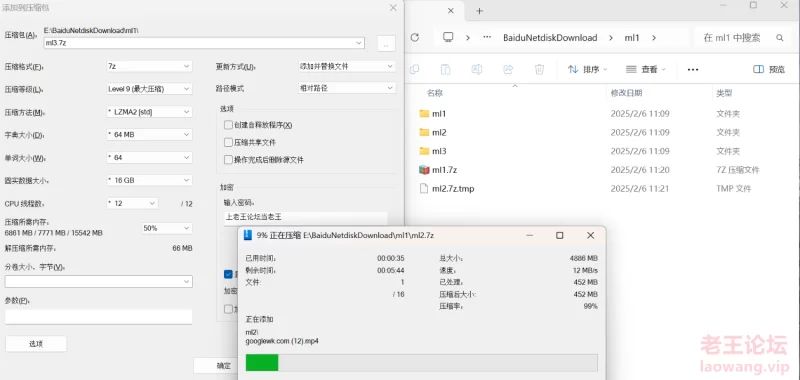Close the 添加到压缩包 dialog with X

tap(393, 8)
